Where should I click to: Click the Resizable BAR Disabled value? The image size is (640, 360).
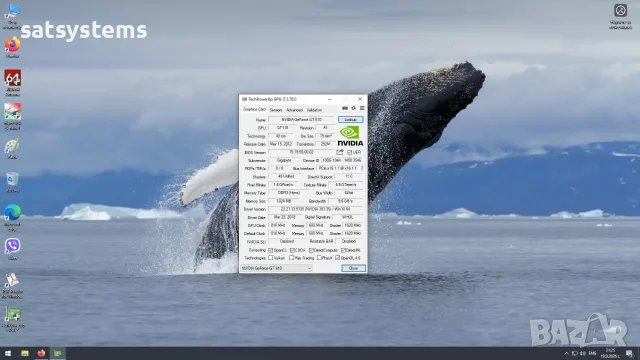[349, 241]
